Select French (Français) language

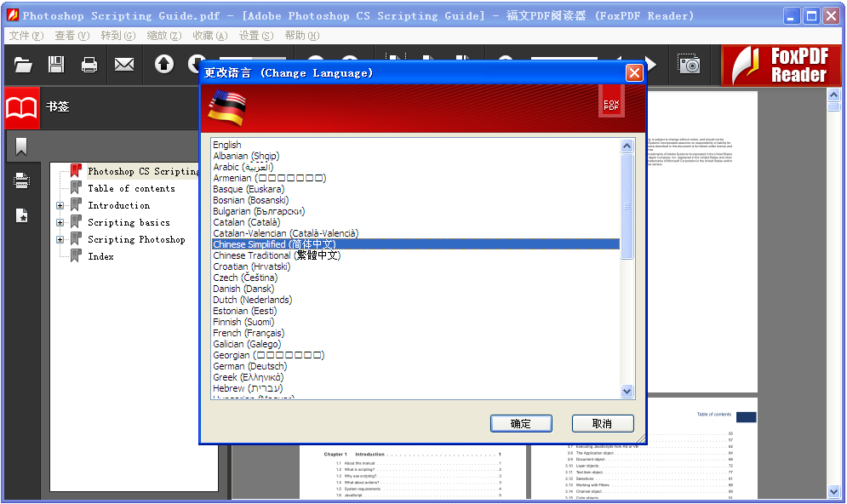pyautogui.click(x=415, y=333)
